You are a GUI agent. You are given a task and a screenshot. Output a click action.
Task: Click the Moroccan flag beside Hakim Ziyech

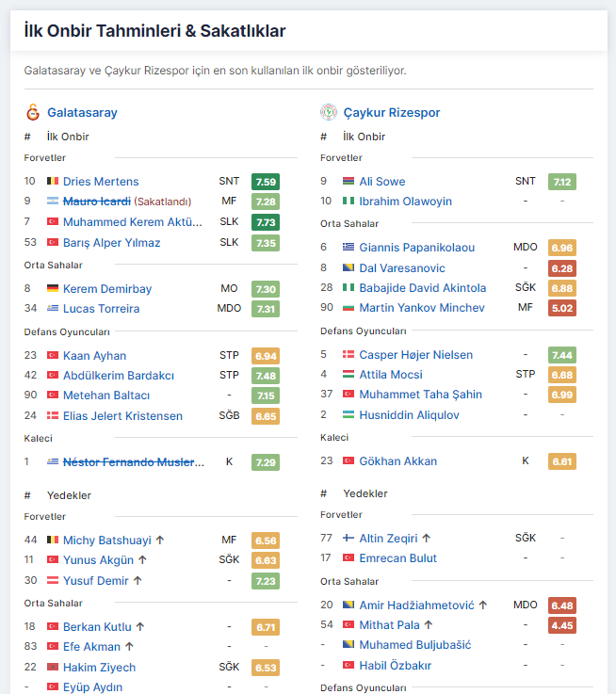point(53,667)
